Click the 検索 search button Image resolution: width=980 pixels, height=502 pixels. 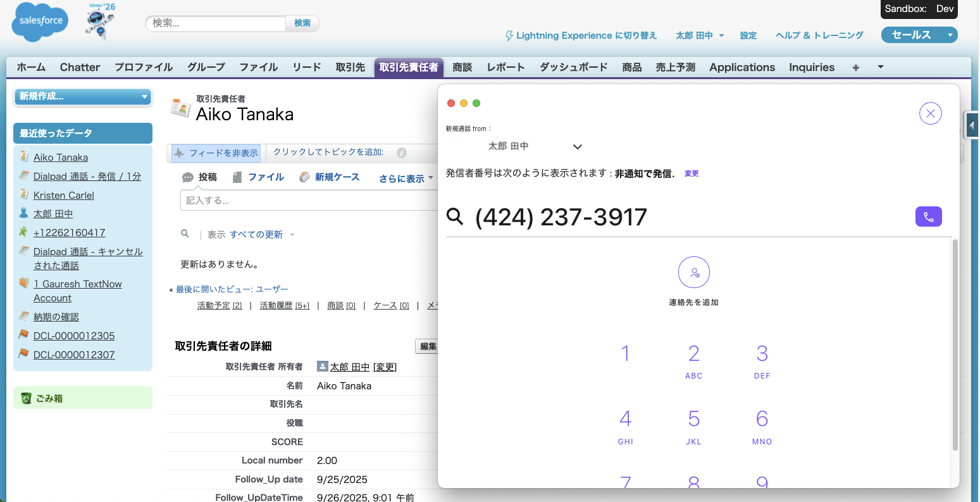pyautogui.click(x=302, y=23)
